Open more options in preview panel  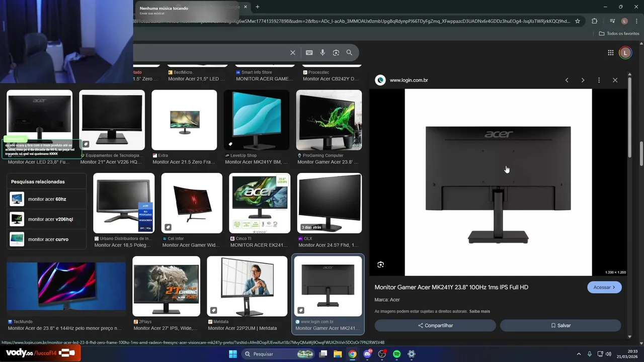599,80
